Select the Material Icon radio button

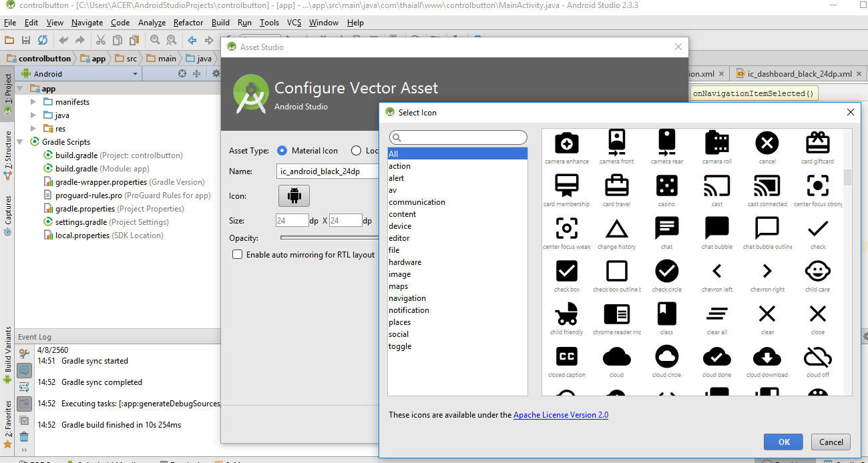pyautogui.click(x=282, y=151)
